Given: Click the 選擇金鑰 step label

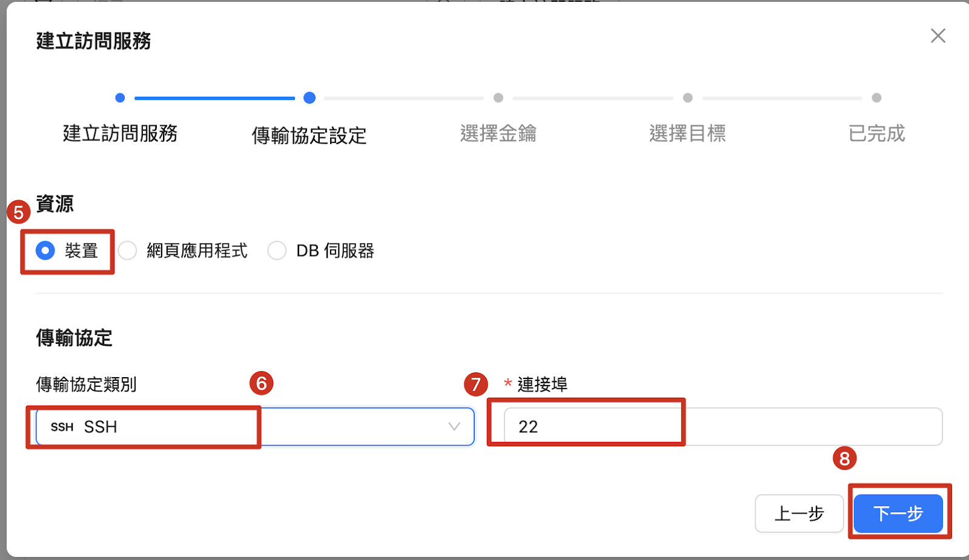Looking at the screenshot, I should (498, 133).
